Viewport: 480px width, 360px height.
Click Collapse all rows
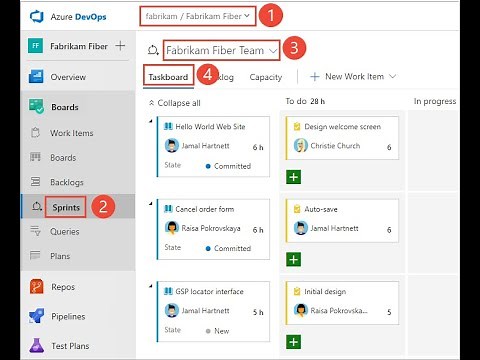coord(175,103)
